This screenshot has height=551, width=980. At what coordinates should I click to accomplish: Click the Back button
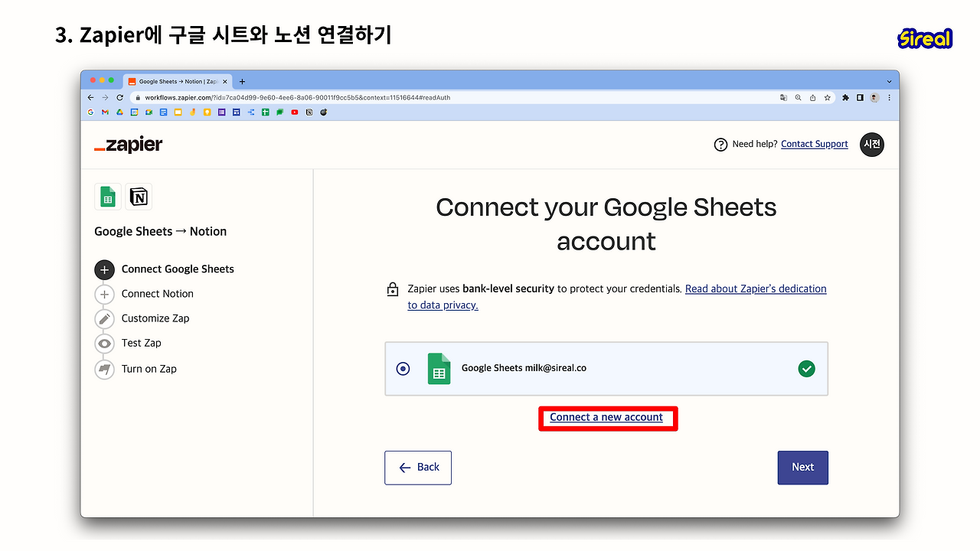[x=418, y=468]
